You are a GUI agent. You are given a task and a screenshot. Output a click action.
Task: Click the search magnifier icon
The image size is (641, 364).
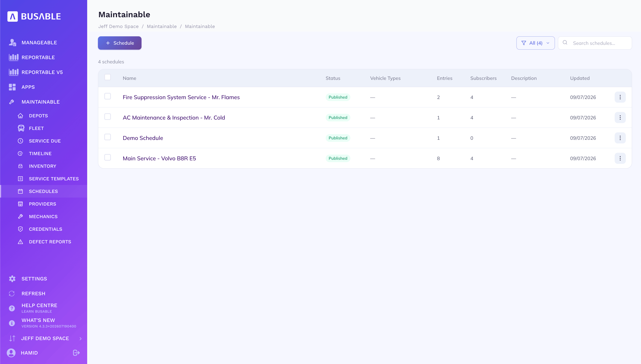pos(565,42)
